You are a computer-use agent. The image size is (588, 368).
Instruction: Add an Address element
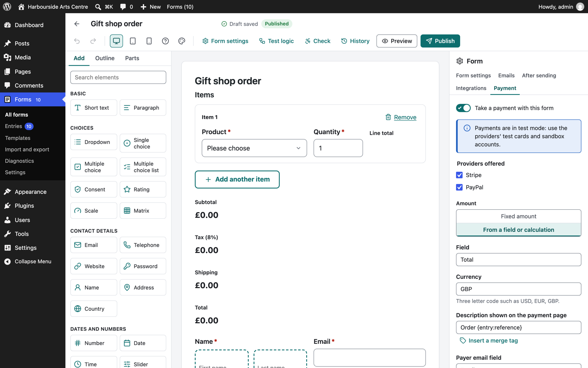pyautogui.click(x=143, y=287)
